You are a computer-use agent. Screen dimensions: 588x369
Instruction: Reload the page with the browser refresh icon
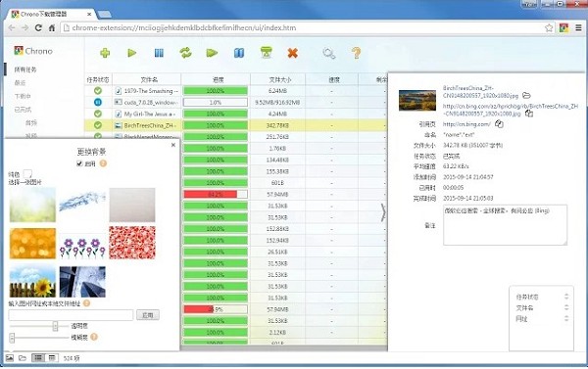38,27
